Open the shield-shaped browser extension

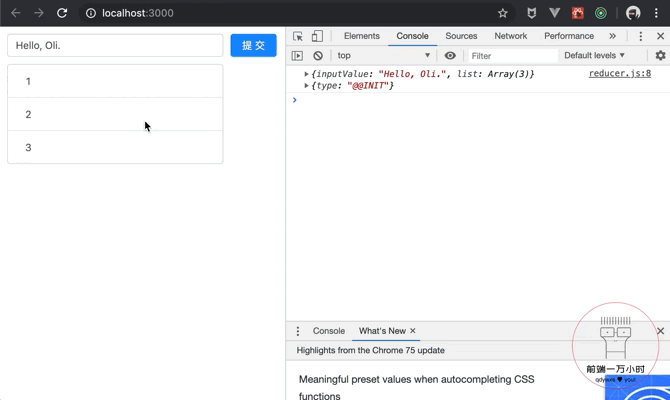tap(532, 13)
